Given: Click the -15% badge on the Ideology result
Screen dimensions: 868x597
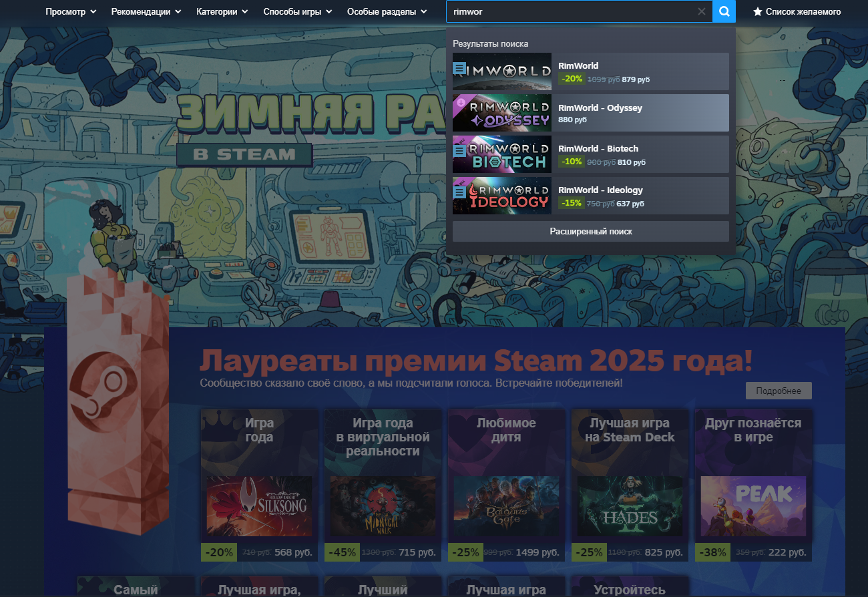Looking at the screenshot, I should pyautogui.click(x=572, y=203).
